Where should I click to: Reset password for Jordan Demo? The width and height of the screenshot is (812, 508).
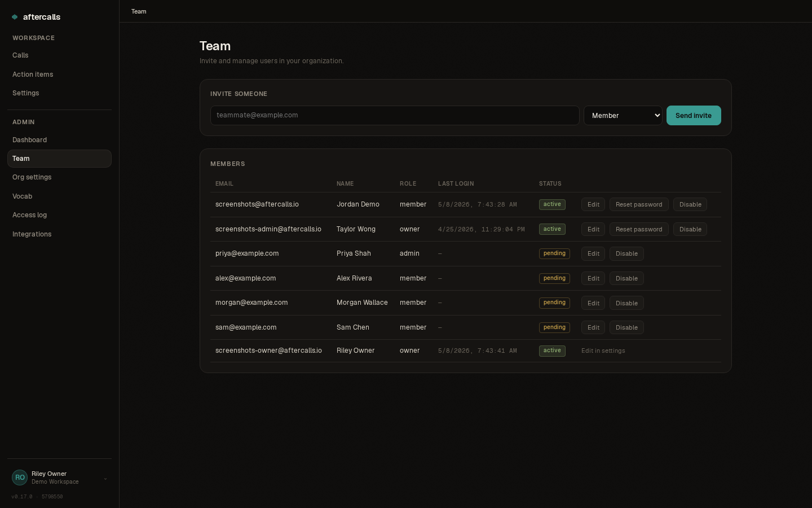click(639, 204)
